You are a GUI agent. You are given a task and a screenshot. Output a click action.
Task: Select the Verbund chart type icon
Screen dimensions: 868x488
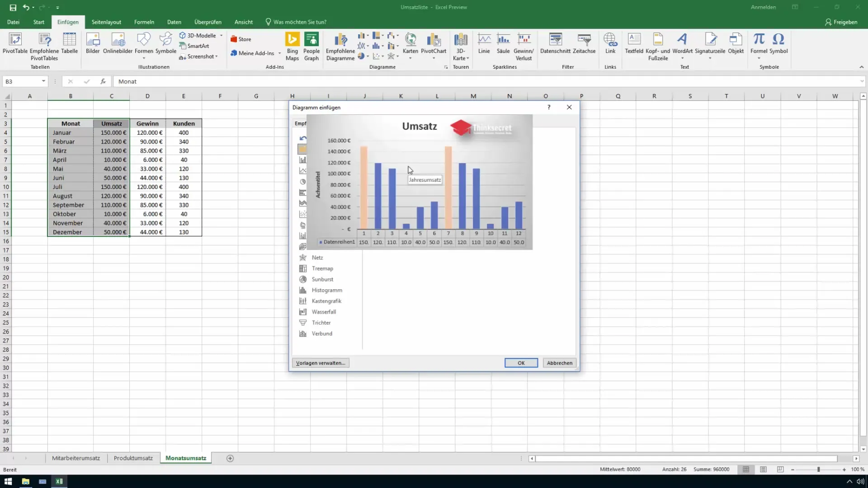tap(303, 333)
